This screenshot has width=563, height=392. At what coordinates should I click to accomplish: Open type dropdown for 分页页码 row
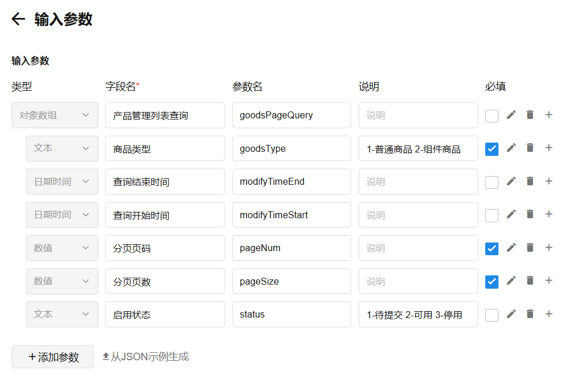click(62, 248)
